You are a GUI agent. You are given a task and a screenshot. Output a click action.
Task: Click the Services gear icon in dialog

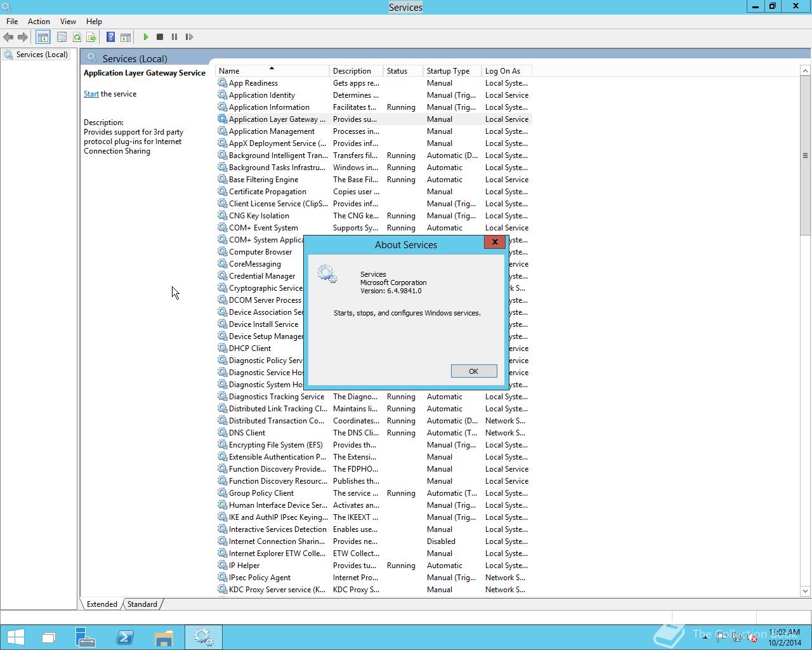click(327, 274)
